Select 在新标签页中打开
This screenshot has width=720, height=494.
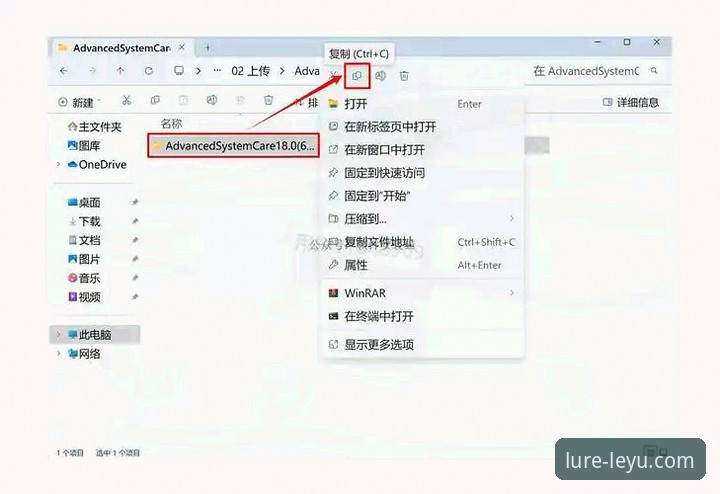coord(423,127)
